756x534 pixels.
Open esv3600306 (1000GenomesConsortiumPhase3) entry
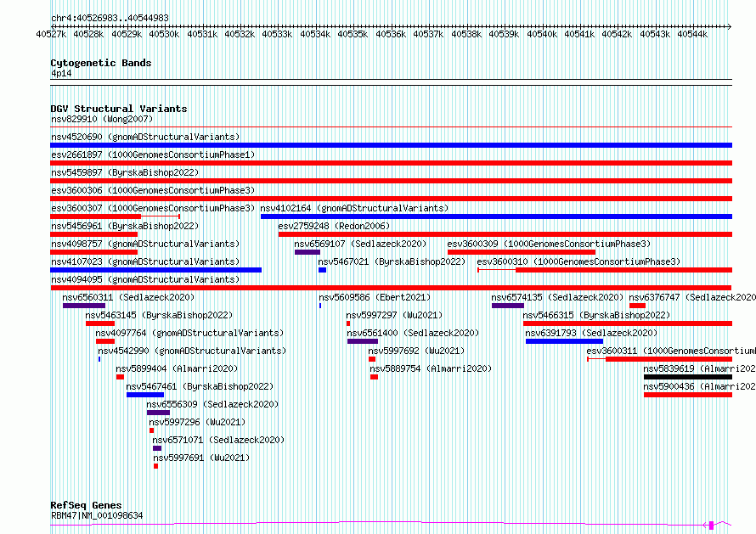[x=153, y=190]
